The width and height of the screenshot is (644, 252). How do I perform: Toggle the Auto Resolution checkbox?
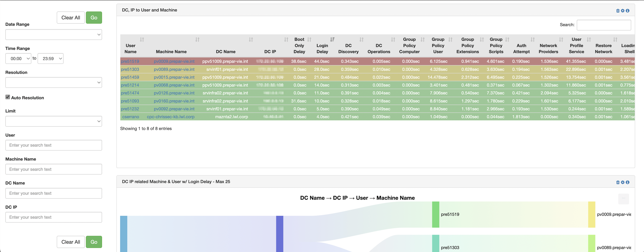[x=8, y=97]
